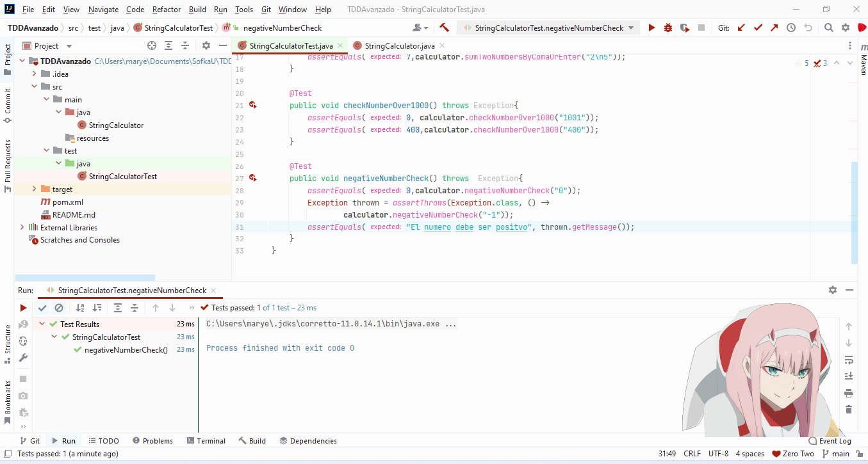Toggle alphabetical test sorting in Run panel
This screenshot has height=464, width=868.
tap(79, 307)
